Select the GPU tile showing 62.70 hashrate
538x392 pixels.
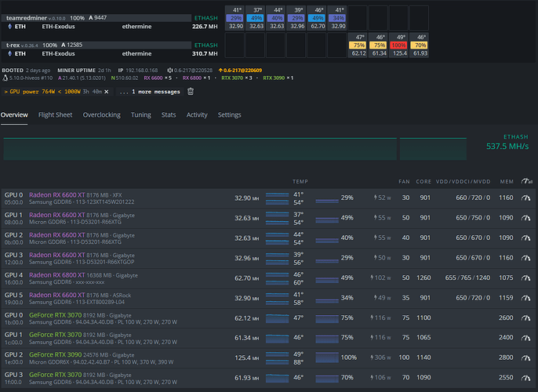pos(317,18)
